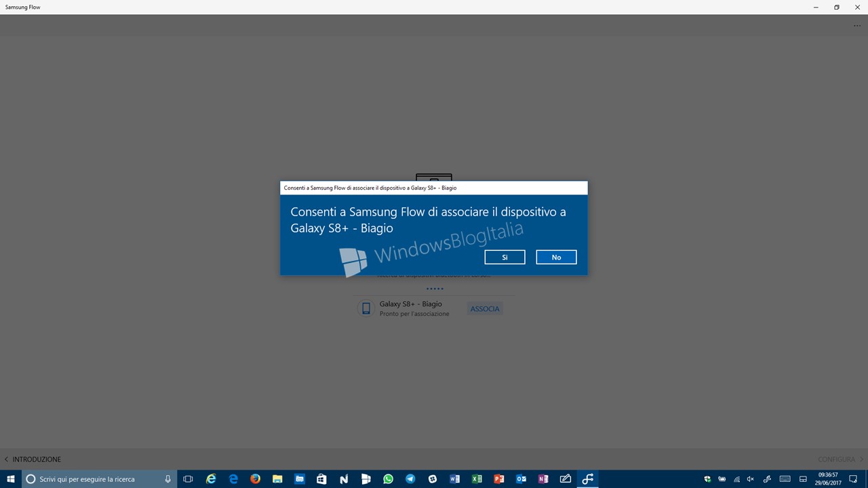Launch Microsoft Edge from the taskbar
868x488 pixels.
click(233, 479)
